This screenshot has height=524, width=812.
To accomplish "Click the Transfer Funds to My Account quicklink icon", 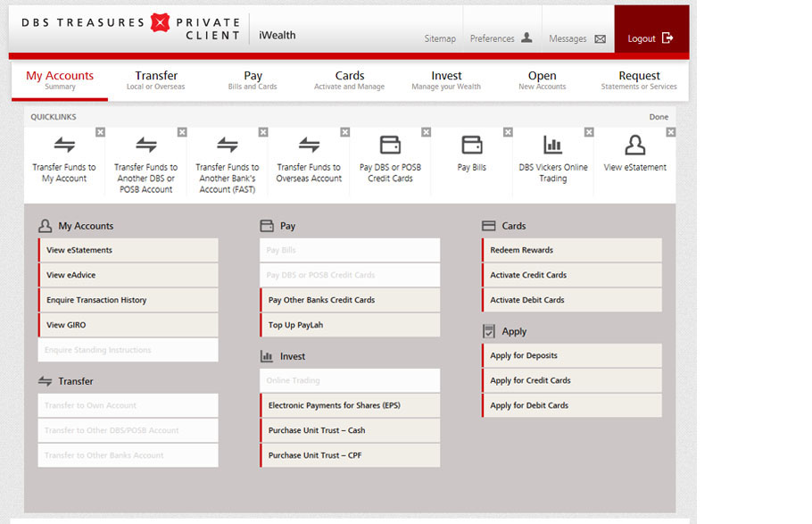I will [x=64, y=145].
